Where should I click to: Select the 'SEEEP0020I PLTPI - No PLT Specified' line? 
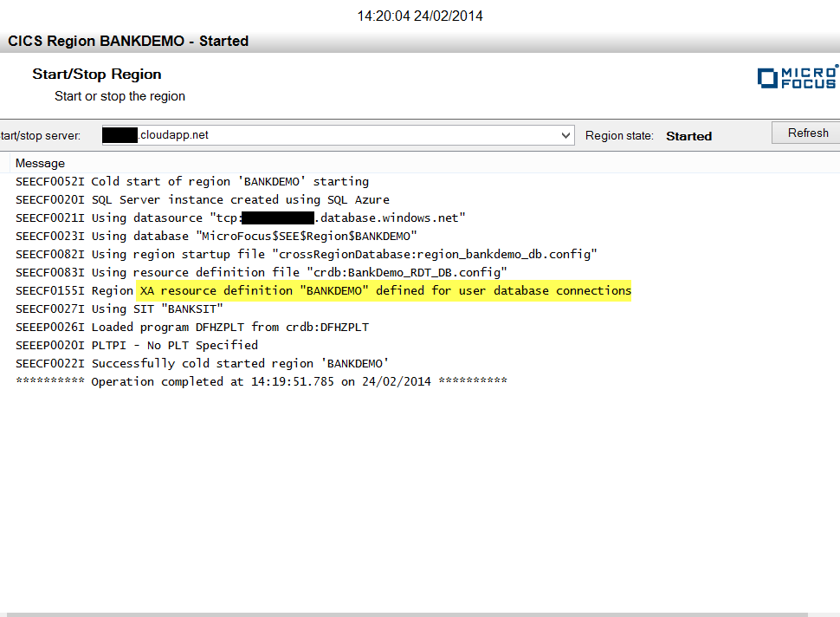[x=137, y=346]
